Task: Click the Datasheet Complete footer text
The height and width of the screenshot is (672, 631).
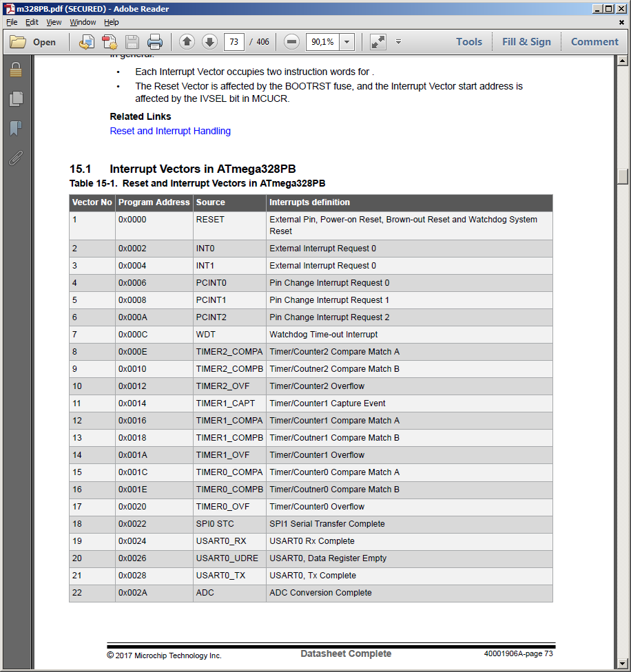Action: [x=346, y=653]
